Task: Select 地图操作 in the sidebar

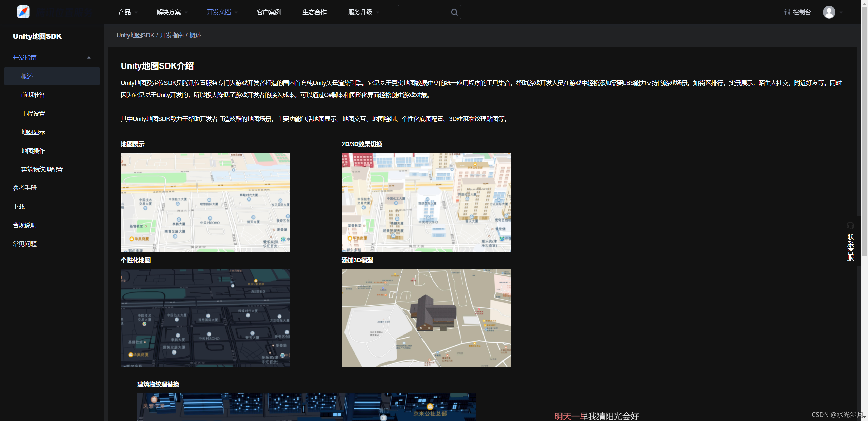Action: pyautogui.click(x=33, y=151)
